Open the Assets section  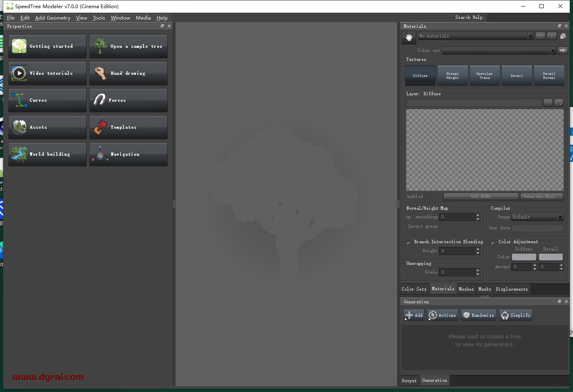(x=47, y=127)
